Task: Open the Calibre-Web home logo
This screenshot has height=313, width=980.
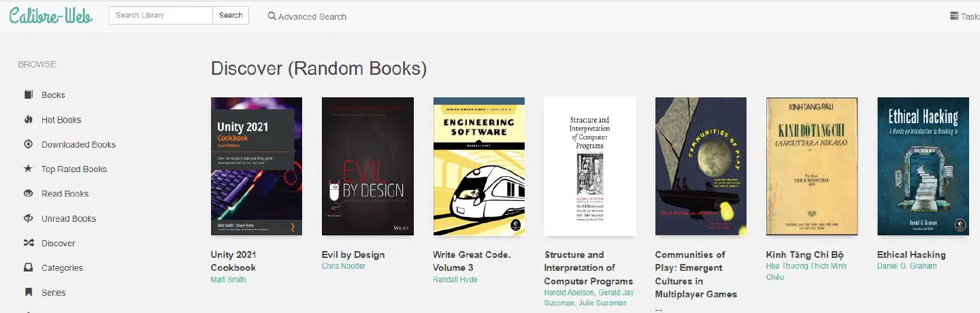Action: coord(51,15)
